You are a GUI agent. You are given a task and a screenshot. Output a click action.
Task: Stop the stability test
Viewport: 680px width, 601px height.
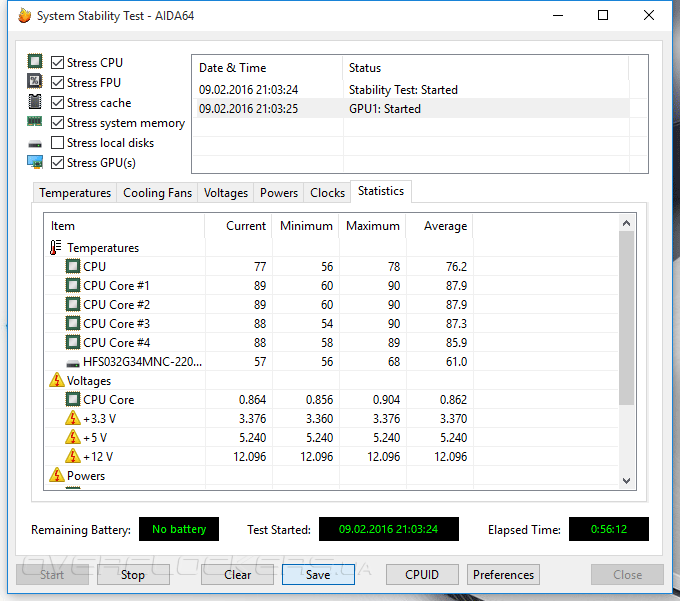point(133,575)
